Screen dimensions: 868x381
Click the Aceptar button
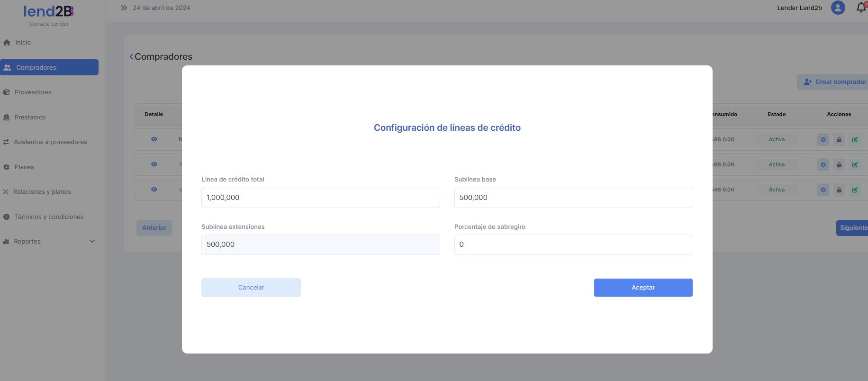click(643, 288)
